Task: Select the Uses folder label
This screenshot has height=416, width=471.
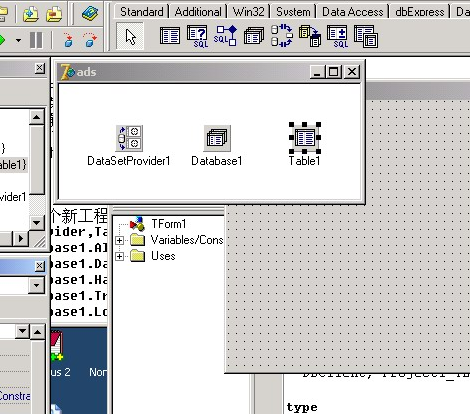Action: pos(163,256)
